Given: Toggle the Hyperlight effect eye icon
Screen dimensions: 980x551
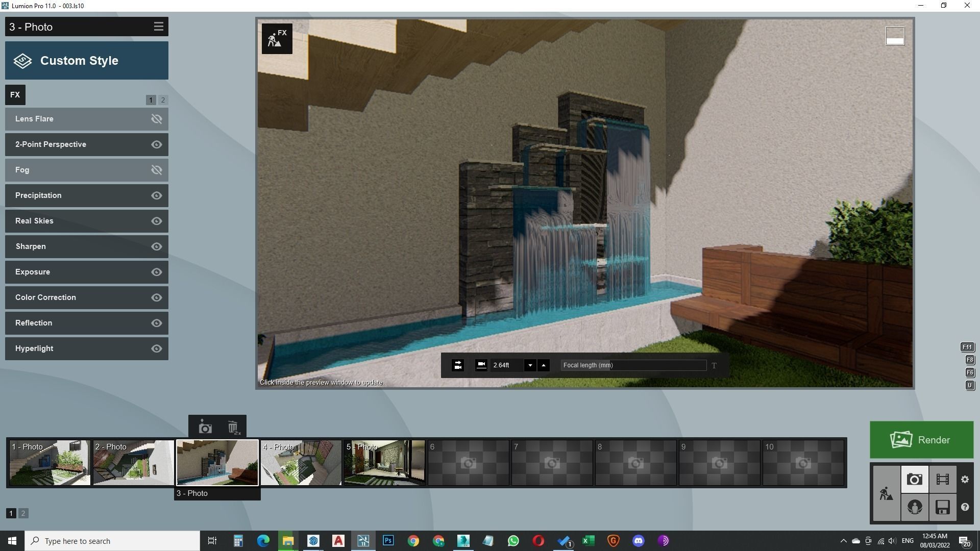Looking at the screenshot, I should tap(157, 348).
